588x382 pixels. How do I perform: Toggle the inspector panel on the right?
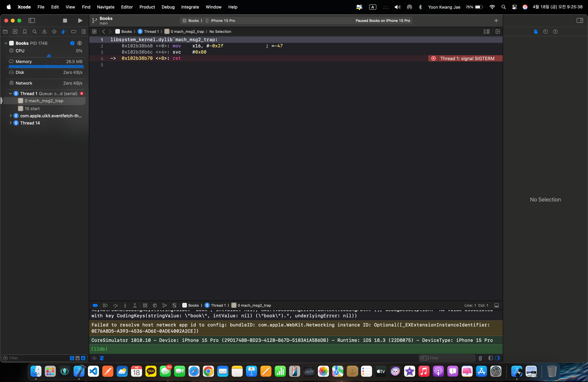pyautogui.click(x=580, y=21)
